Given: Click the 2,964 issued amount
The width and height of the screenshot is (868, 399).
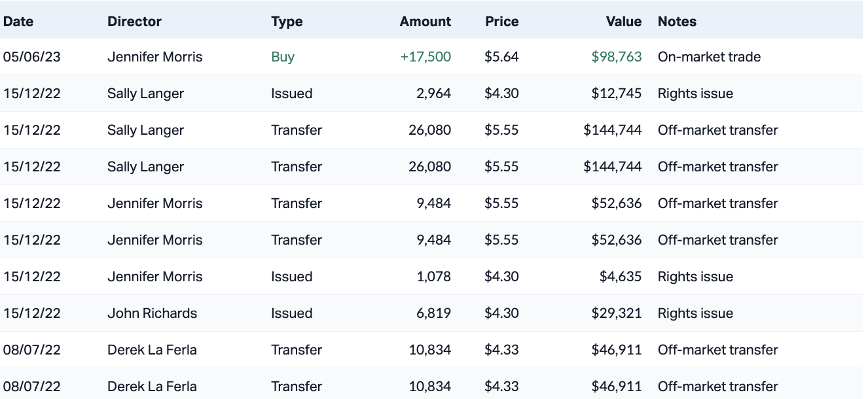Looking at the screenshot, I should [433, 94].
